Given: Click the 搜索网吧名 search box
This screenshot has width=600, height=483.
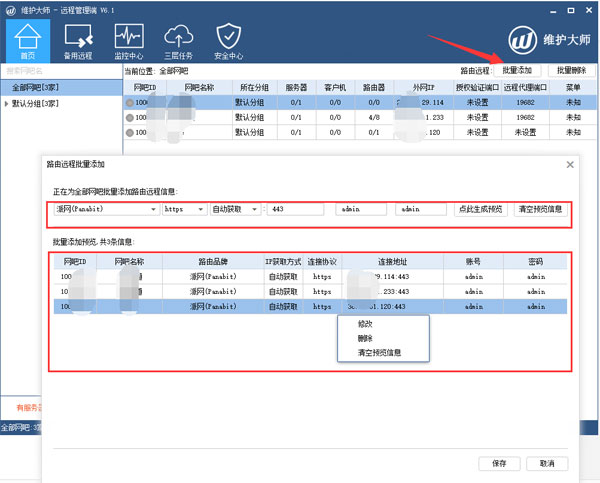Looking at the screenshot, I should pos(61,71).
